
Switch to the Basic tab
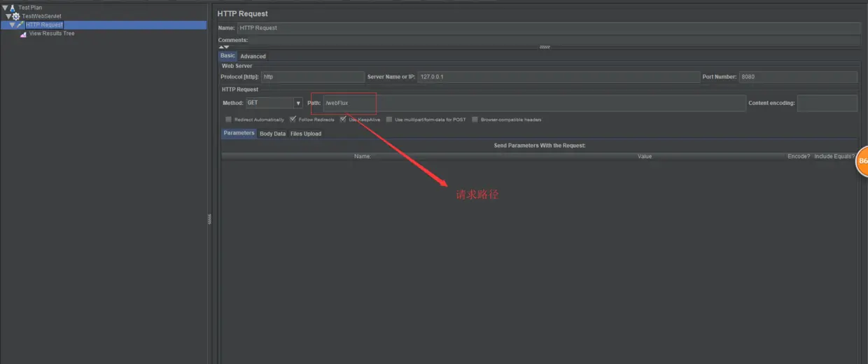click(227, 56)
